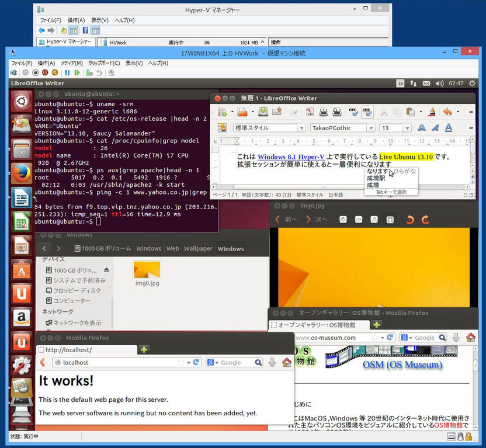Turn off the virtual machine (black stop icon)
Screen dimensions: 486x448
tap(35, 73)
